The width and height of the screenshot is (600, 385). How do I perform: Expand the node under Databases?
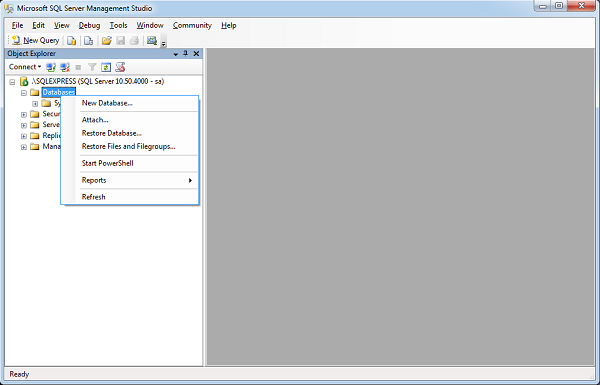click(35, 104)
